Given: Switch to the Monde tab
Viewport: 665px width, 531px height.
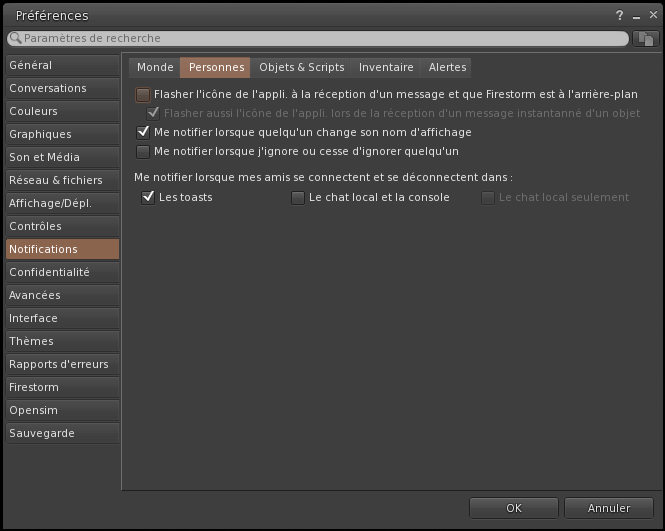Looking at the screenshot, I should (155, 67).
